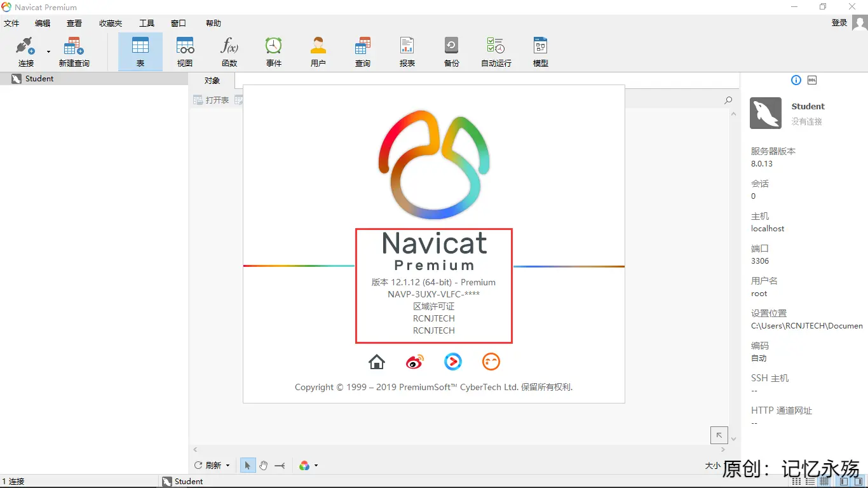
Task: Toggle the right information pane icon
Action: [x=857, y=482]
